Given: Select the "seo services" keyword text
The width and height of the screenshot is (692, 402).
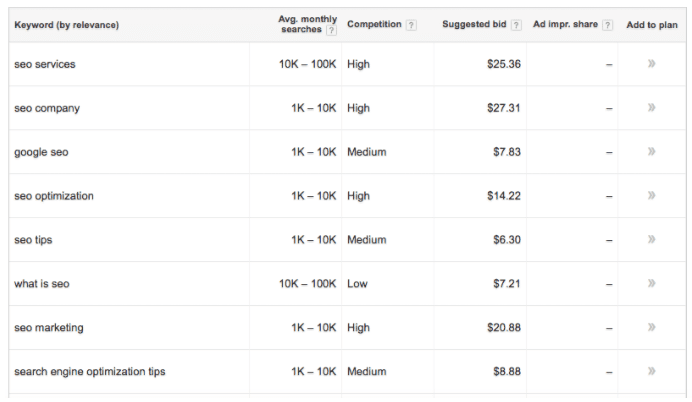Looking at the screenshot, I should 45,64.
